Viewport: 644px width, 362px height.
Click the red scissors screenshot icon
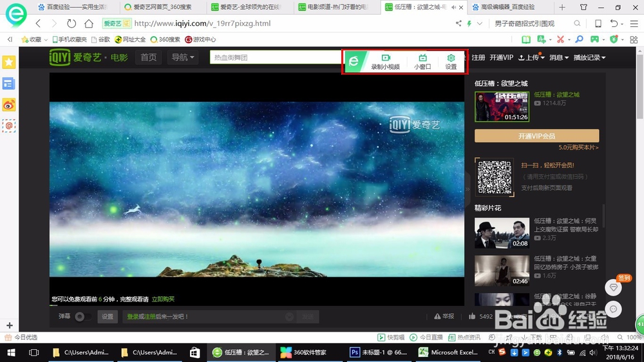(560, 39)
